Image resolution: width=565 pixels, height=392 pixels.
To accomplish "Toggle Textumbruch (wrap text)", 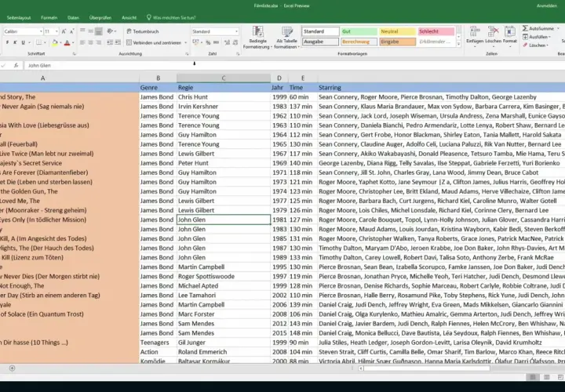I will [143, 31].
